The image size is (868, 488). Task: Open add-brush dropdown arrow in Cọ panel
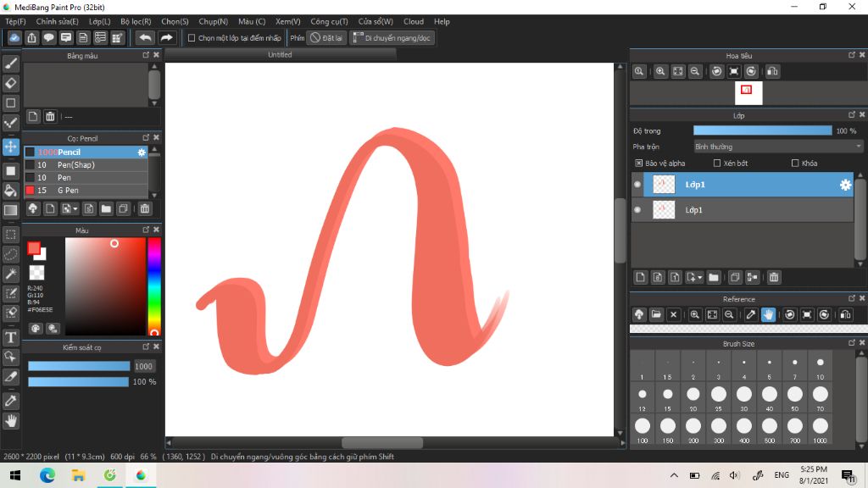[x=75, y=208]
